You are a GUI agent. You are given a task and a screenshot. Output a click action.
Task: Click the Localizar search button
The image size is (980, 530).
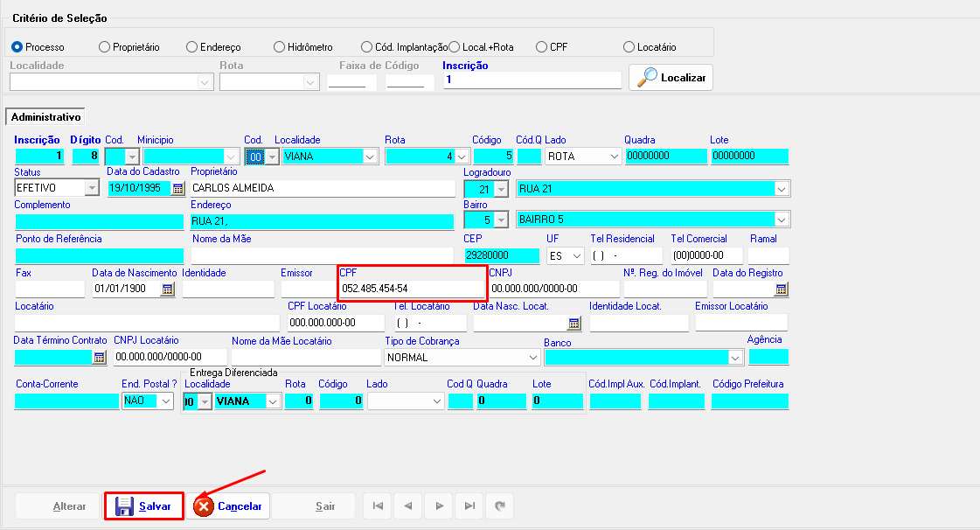[671, 78]
